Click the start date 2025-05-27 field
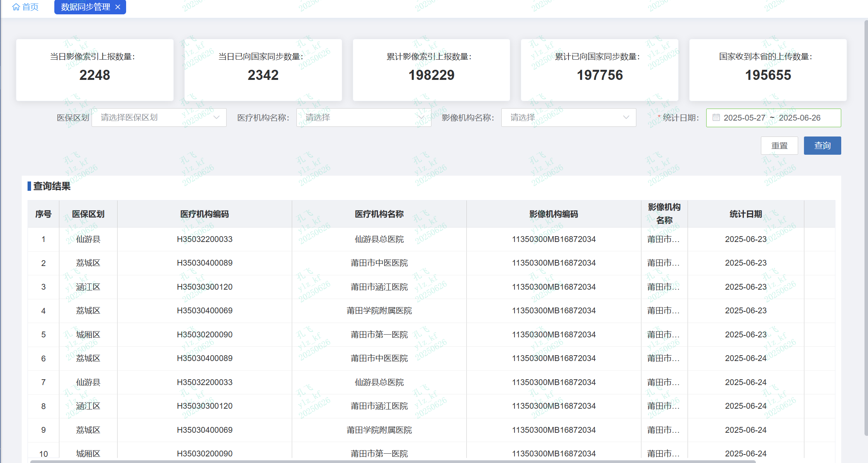 [x=744, y=117]
